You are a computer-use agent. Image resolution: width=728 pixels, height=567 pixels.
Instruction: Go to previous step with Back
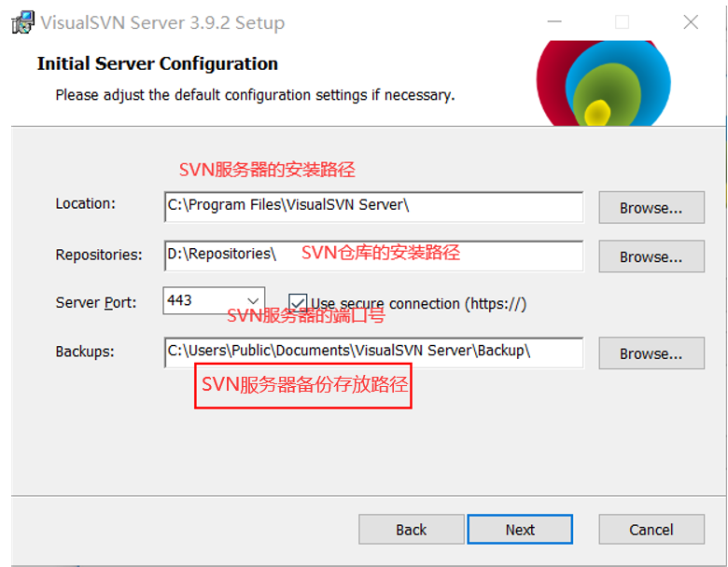[x=412, y=529]
